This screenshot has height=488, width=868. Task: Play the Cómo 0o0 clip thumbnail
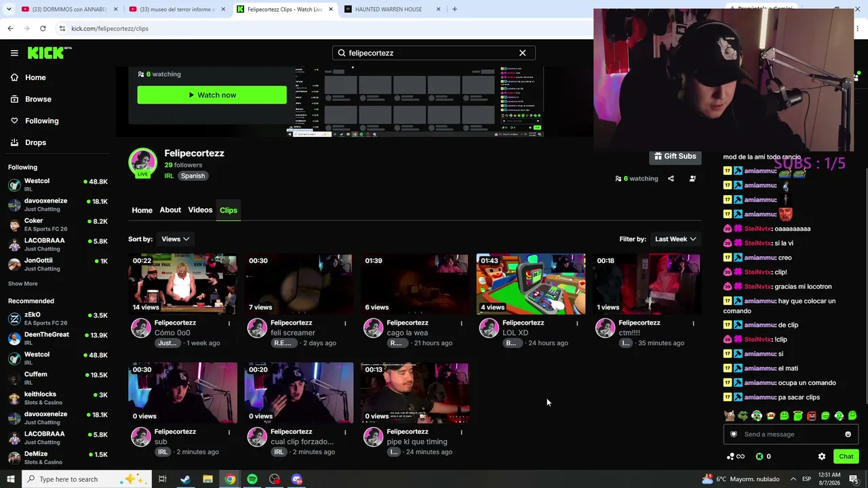pos(182,285)
